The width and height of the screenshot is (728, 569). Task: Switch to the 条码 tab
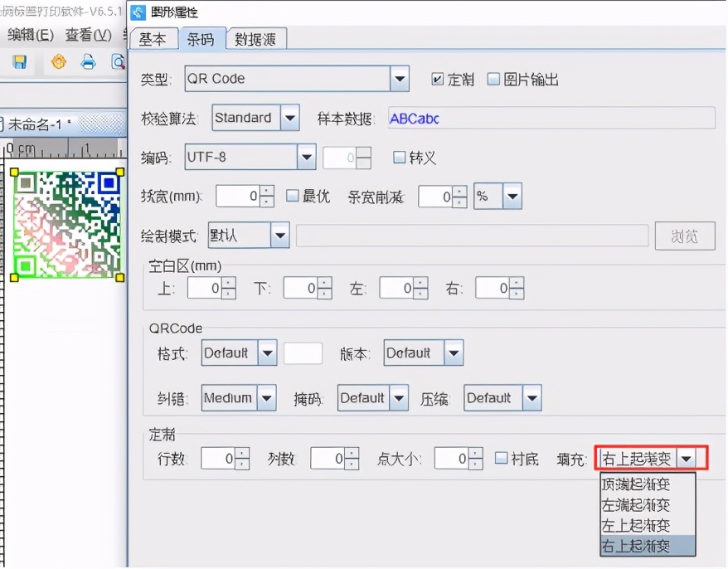(201, 39)
